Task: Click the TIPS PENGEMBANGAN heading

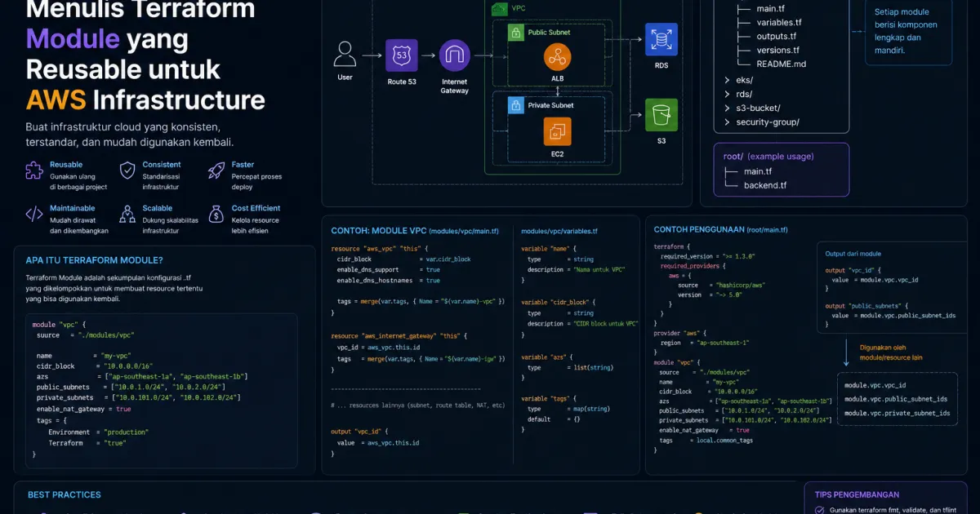Action: (x=857, y=494)
